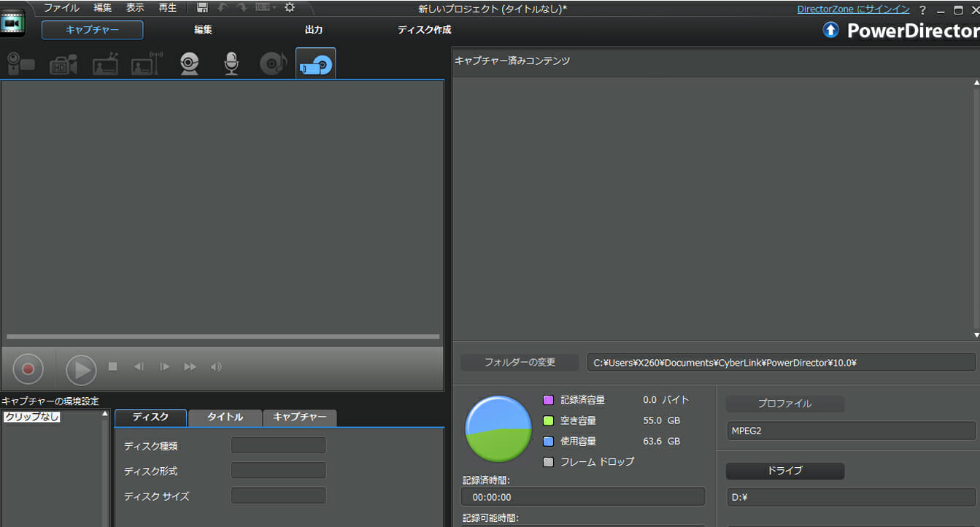Open the aspect ratio 16:9 dropdown

coord(266,8)
